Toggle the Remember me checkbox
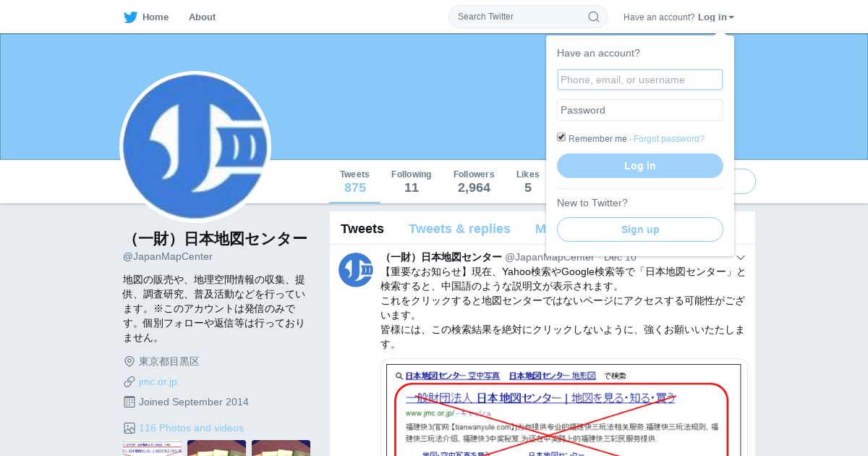The height and width of the screenshot is (456, 868). [x=561, y=137]
